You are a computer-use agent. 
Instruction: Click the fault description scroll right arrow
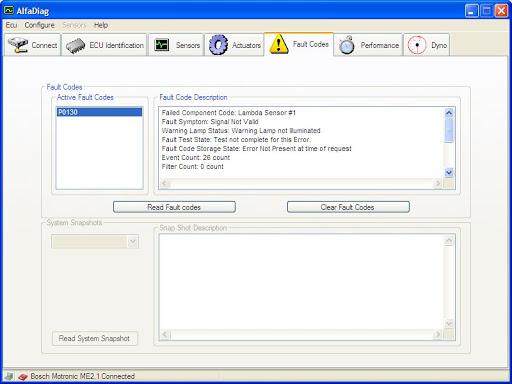[438, 183]
